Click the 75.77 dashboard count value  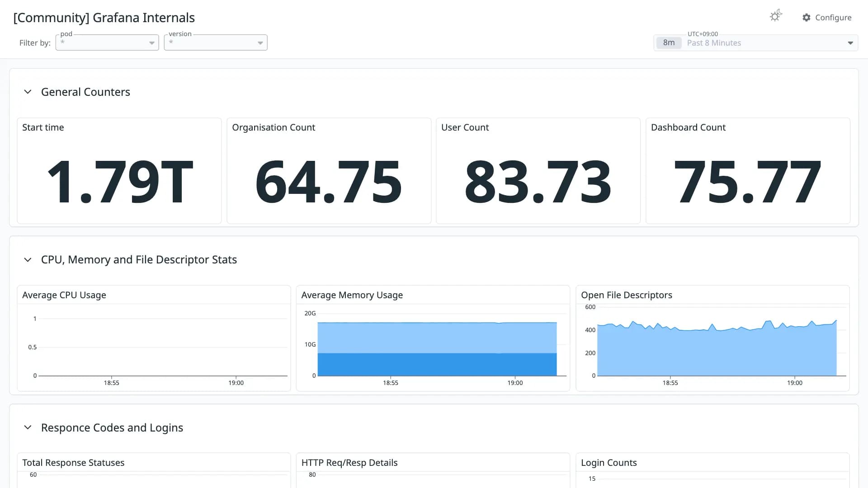(x=748, y=182)
